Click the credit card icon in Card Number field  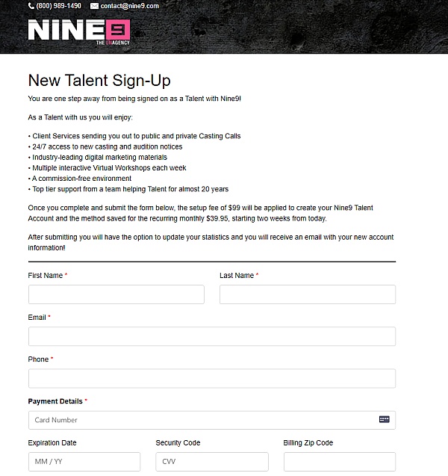pos(384,420)
